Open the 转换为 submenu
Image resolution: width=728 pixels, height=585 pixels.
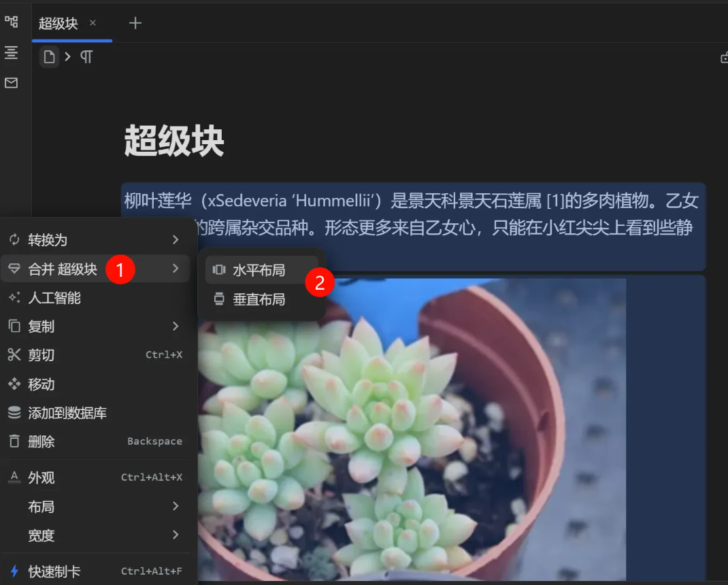click(95, 240)
